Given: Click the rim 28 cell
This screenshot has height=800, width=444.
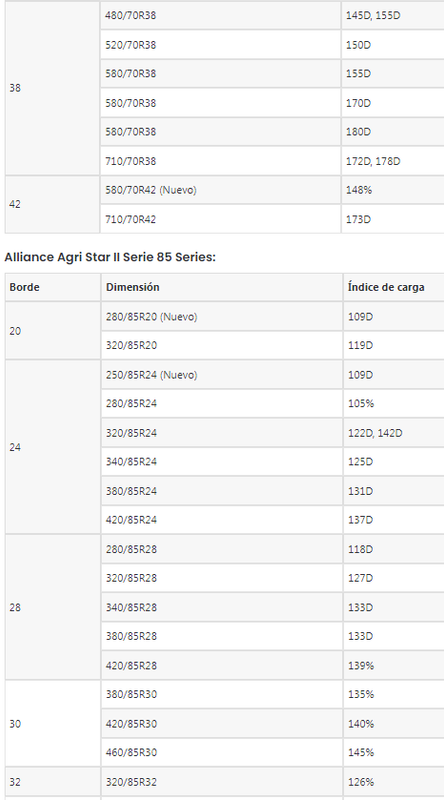Looking at the screenshot, I should [53, 607].
